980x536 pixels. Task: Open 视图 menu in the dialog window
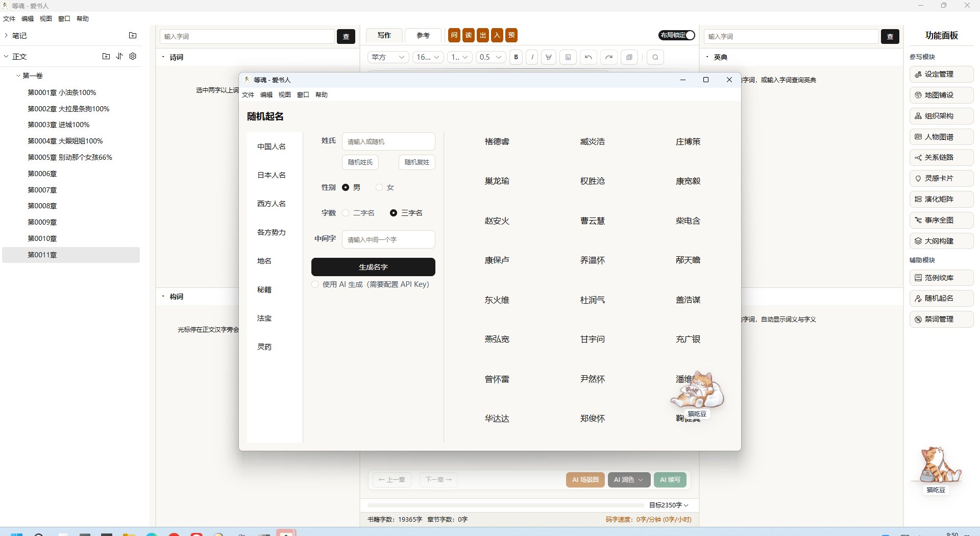tap(284, 94)
